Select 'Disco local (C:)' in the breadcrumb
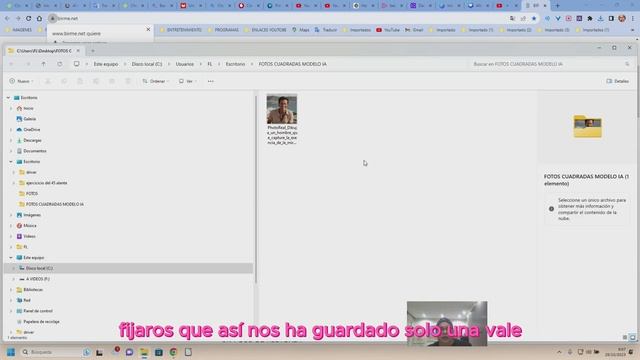This screenshot has height=360, width=640. point(147,64)
